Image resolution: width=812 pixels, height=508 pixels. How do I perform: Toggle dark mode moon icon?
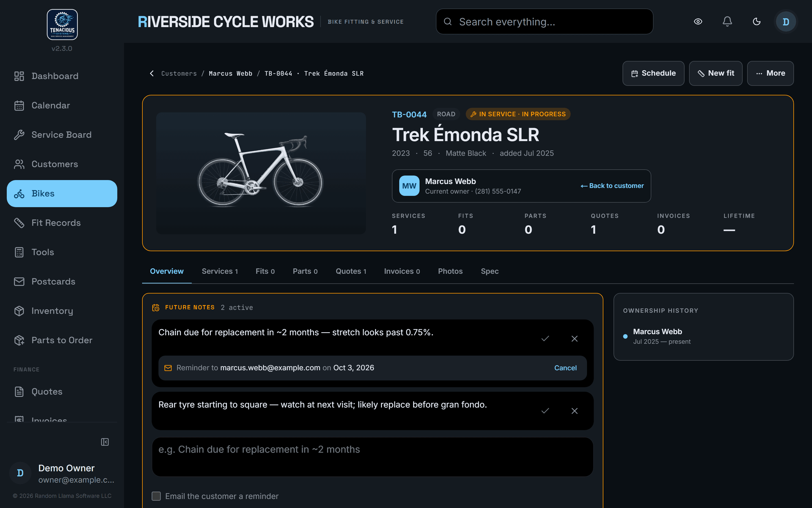(757, 21)
